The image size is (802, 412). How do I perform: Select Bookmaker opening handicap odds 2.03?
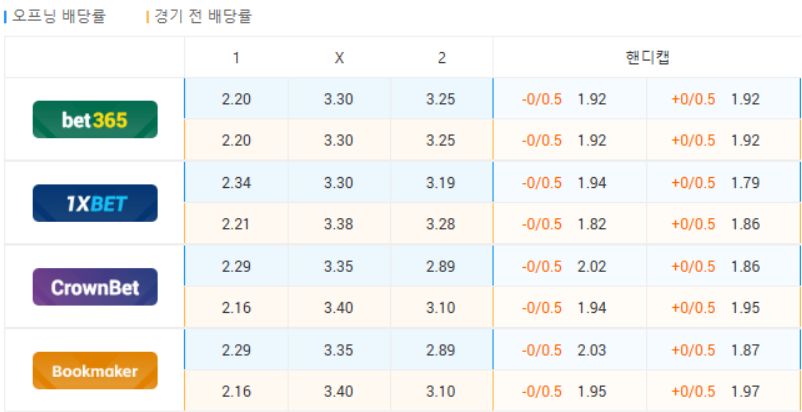point(592,350)
